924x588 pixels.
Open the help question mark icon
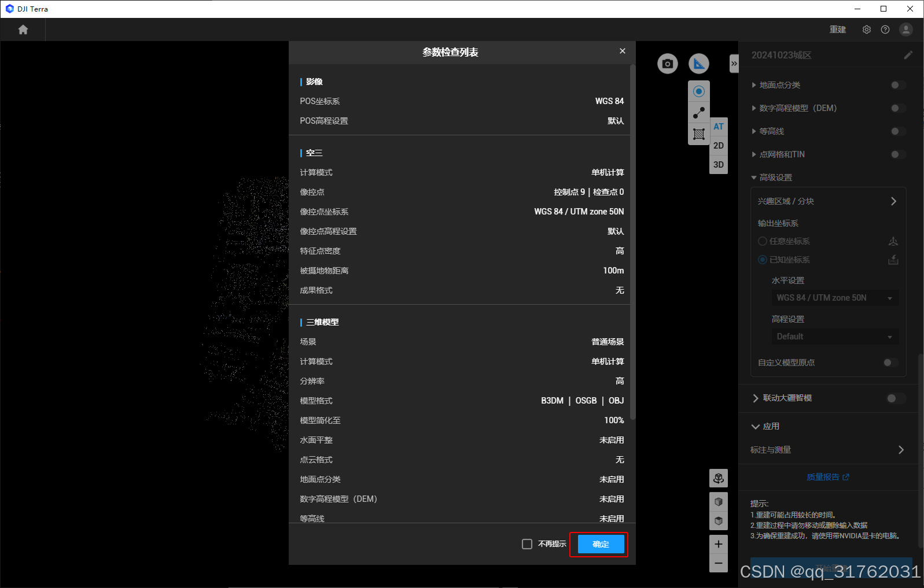pos(885,29)
